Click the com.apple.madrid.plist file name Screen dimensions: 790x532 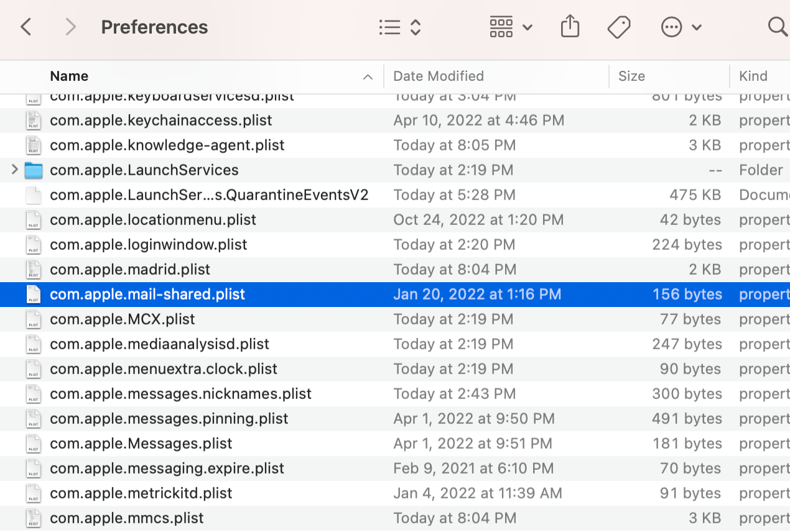coord(130,269)
